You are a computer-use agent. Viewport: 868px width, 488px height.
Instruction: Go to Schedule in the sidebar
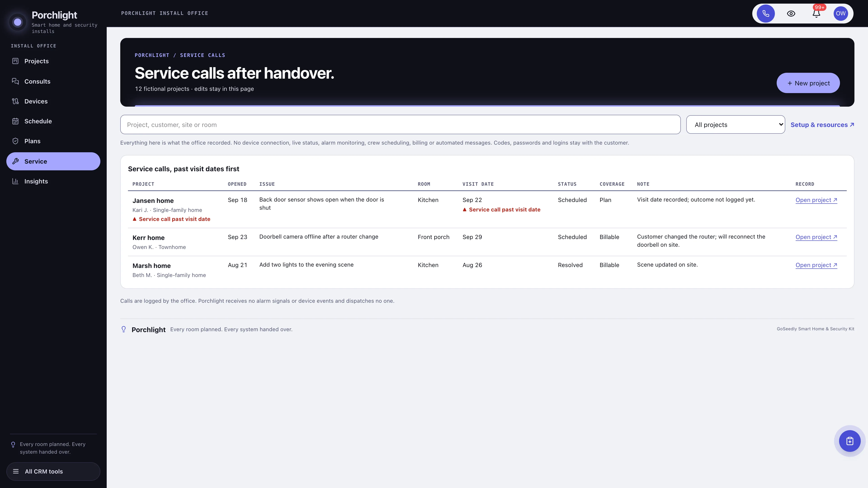click(53, 121)
